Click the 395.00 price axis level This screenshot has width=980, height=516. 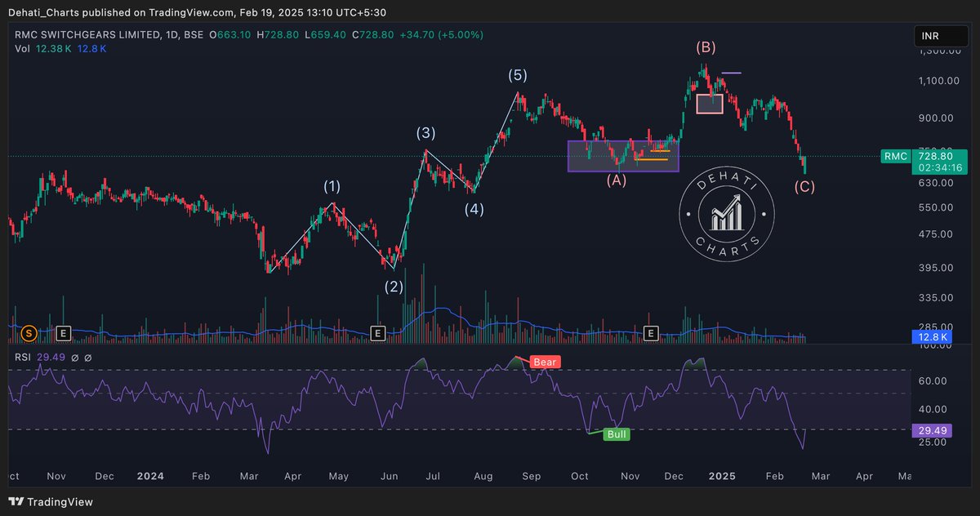coord(935,269)
